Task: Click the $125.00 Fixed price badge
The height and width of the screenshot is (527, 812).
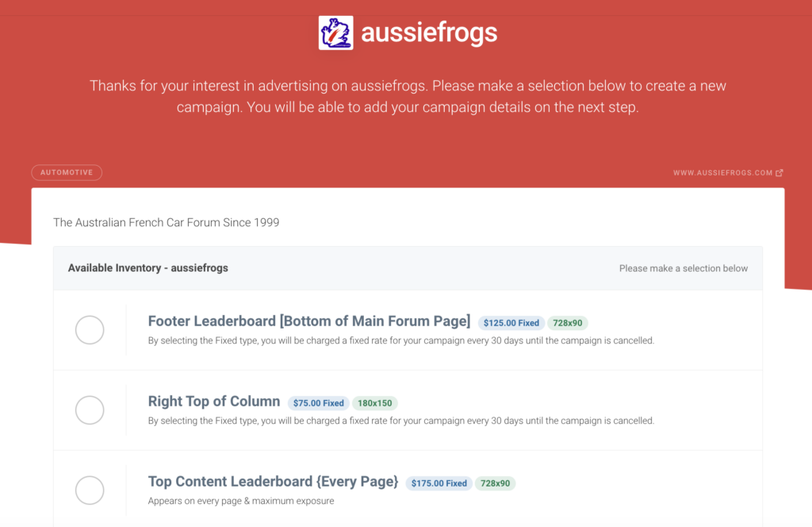Action: click(511, 323)
